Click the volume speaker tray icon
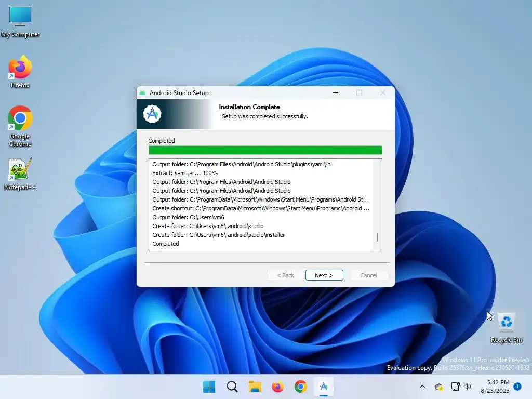This screenshot has height=399, width=532. click(468, 387)
